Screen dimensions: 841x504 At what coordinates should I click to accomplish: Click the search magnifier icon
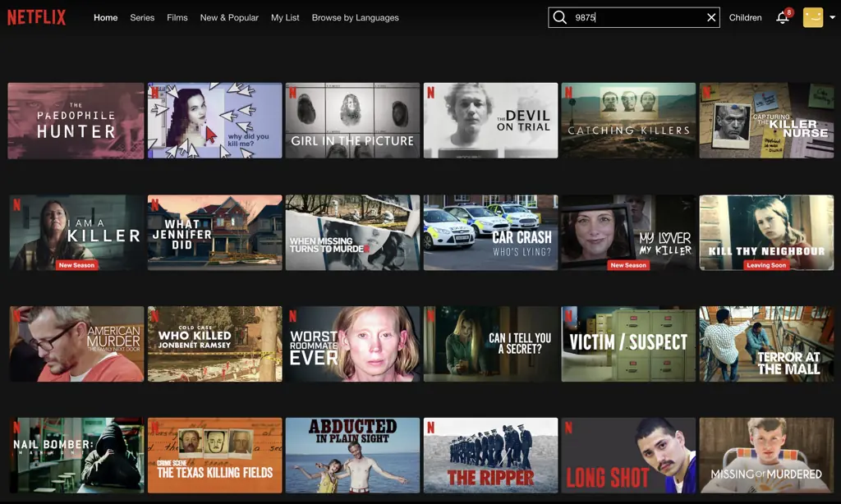point(559,16)
